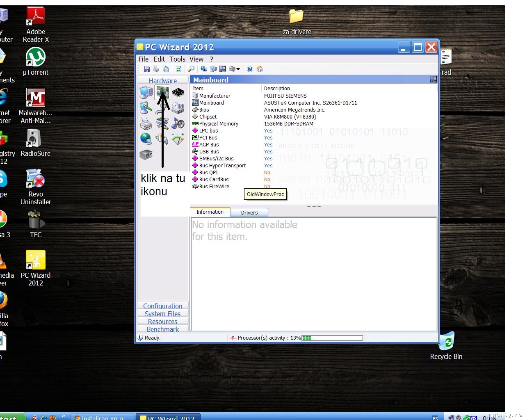Click the Processor(s) activity progress bar
The image size is (525, 420).
point(332,338)
